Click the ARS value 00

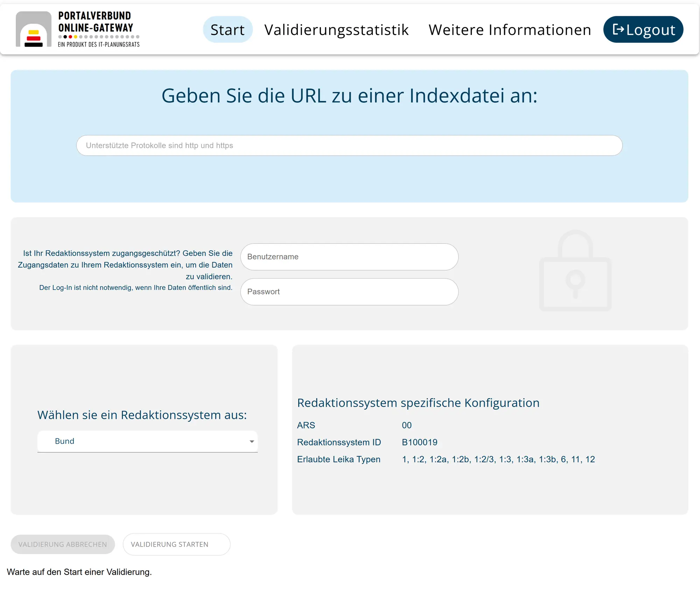point(406,425)
